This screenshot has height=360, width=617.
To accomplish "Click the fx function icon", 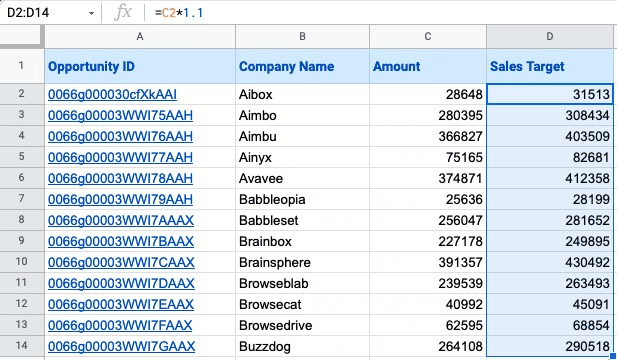I will point(123,13).
